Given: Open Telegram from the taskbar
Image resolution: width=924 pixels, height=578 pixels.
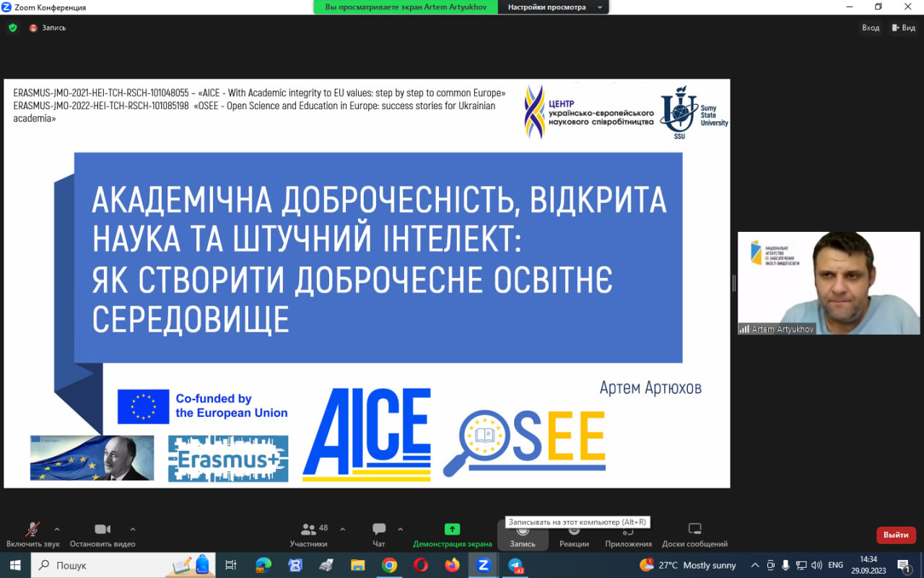Looking at the screenshot, I should (x=515, y=565).
